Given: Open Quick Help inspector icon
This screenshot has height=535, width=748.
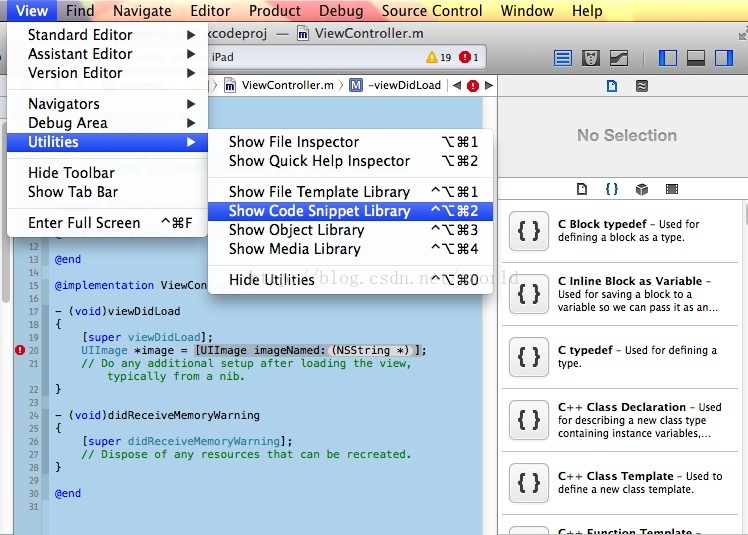Looking at the screenshot, I should pyautogui.click(x=642, y=86).
